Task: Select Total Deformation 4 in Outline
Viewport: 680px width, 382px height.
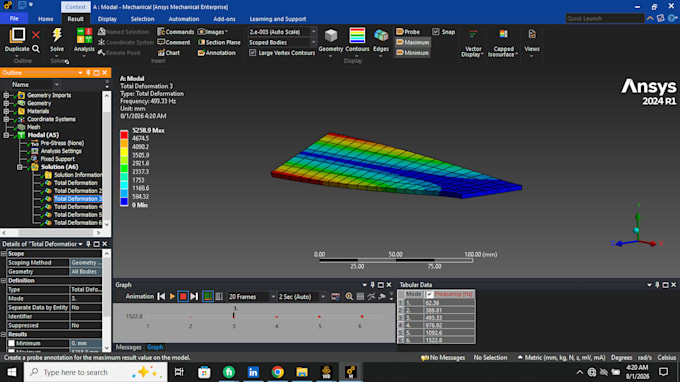Action: tap(77, 207)
